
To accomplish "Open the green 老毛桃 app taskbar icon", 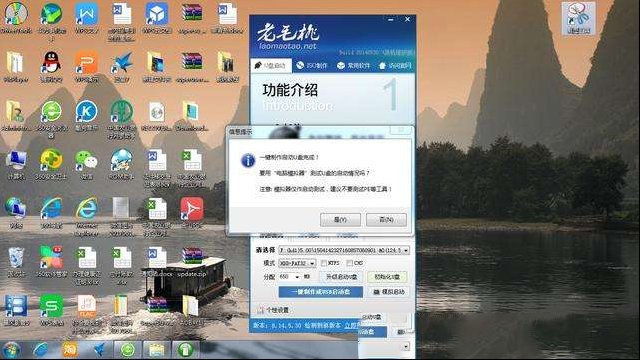I will point(185,350).
